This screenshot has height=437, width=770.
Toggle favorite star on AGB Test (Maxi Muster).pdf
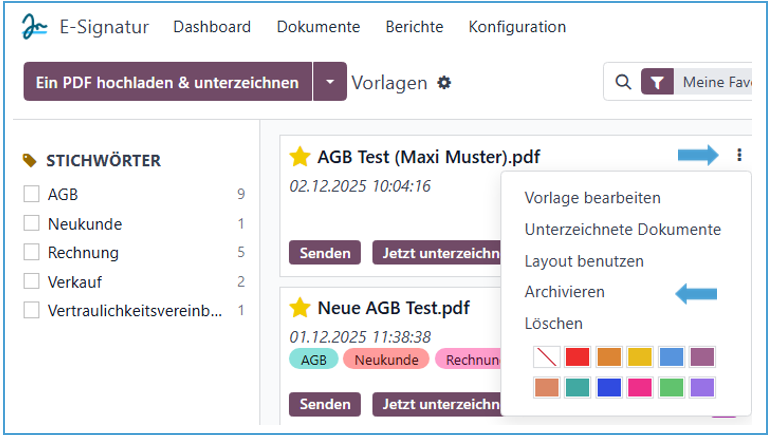coord(300,156)
